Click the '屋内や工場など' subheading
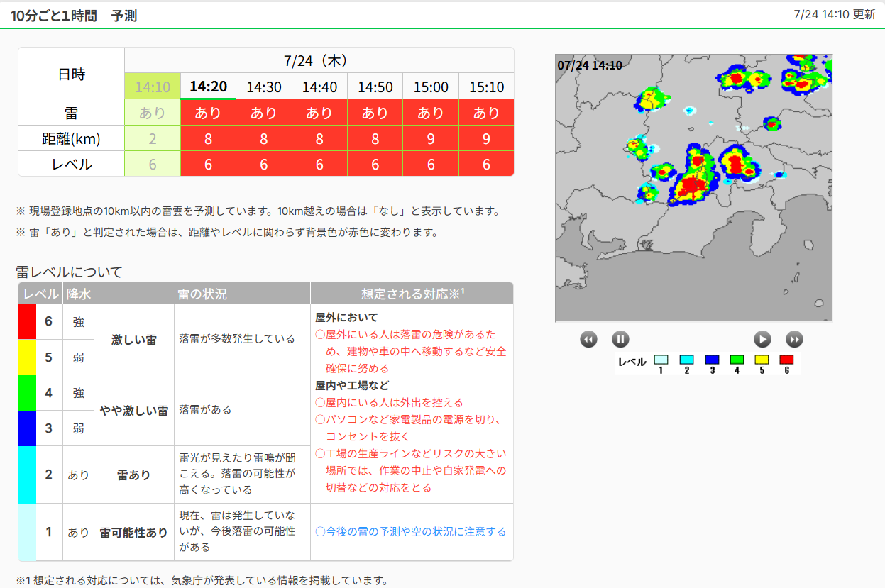 pyautogui.click(x=352, y=385)
